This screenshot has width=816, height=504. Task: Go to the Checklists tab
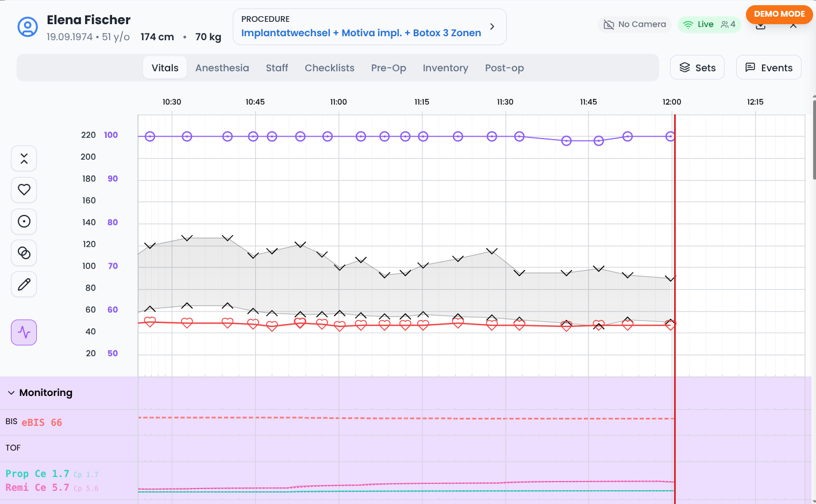pos(329,68)
